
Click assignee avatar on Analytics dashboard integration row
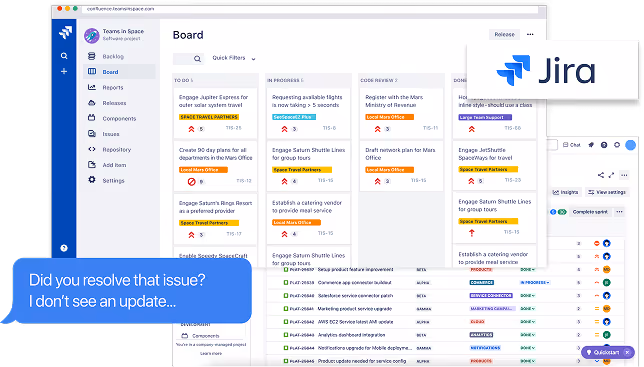607,335
